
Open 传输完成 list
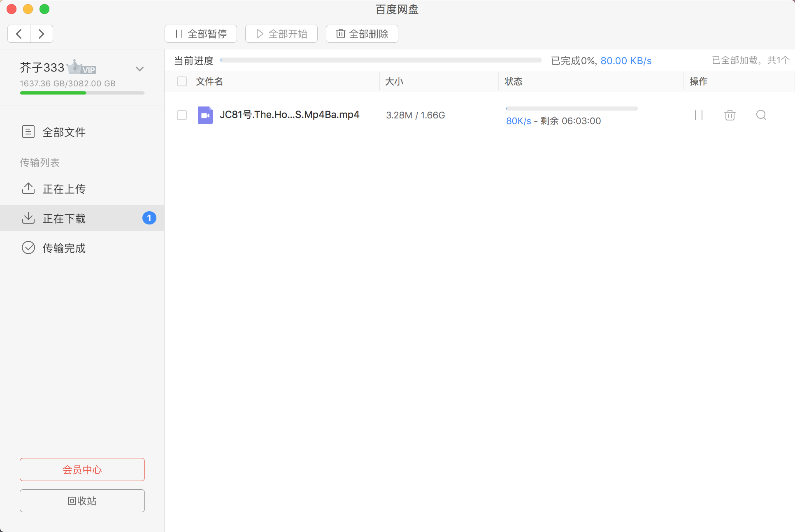coord(82,248)
